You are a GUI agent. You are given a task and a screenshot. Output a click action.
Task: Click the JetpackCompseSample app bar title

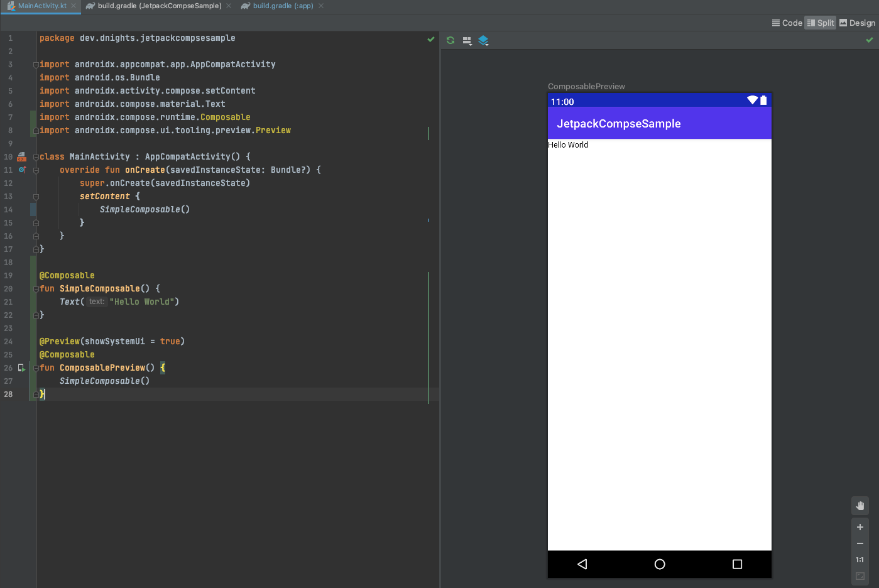point(618,124)
